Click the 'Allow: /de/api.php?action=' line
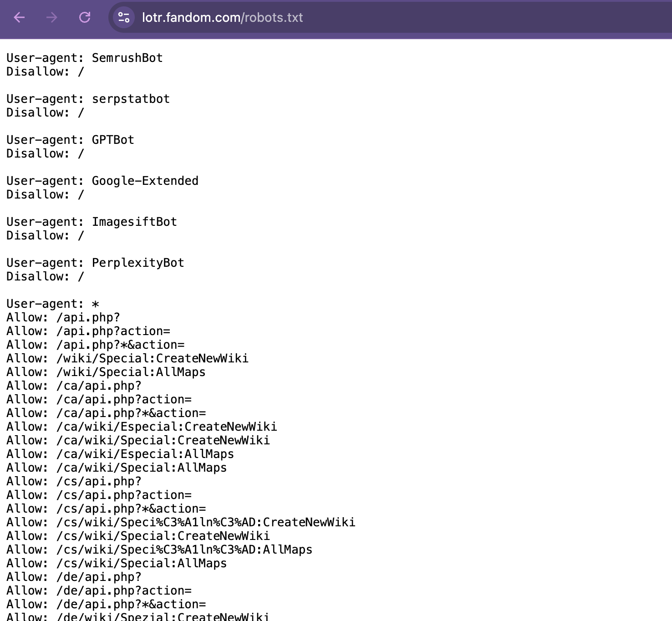The width and height of the screenshot is (672, 621). 99,590
